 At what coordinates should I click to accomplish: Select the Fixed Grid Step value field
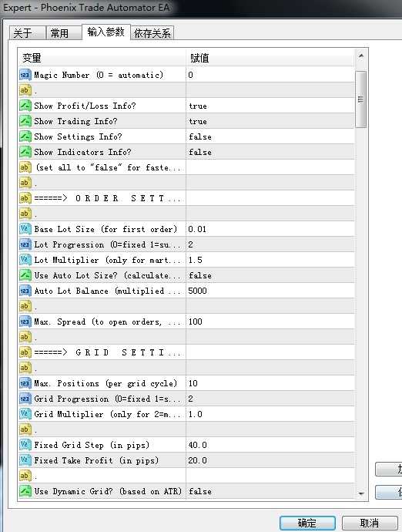pyautogui.click(x=270, y=445)
